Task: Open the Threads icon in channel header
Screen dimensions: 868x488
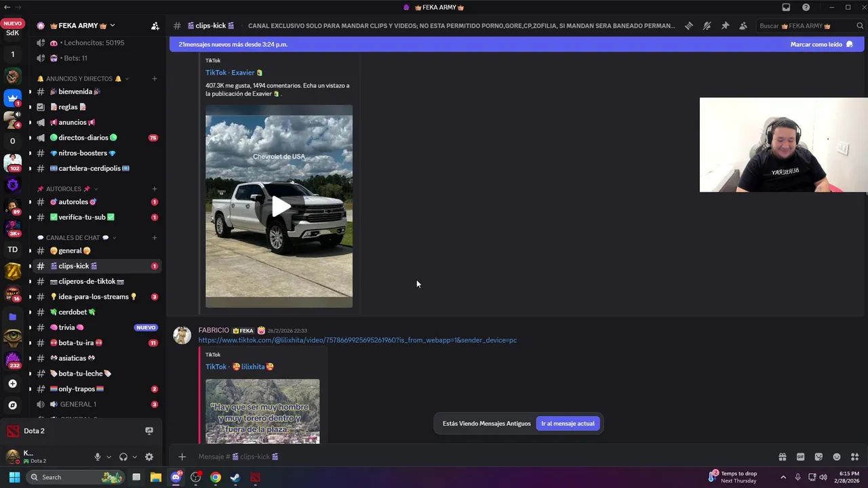Action: 688,26
